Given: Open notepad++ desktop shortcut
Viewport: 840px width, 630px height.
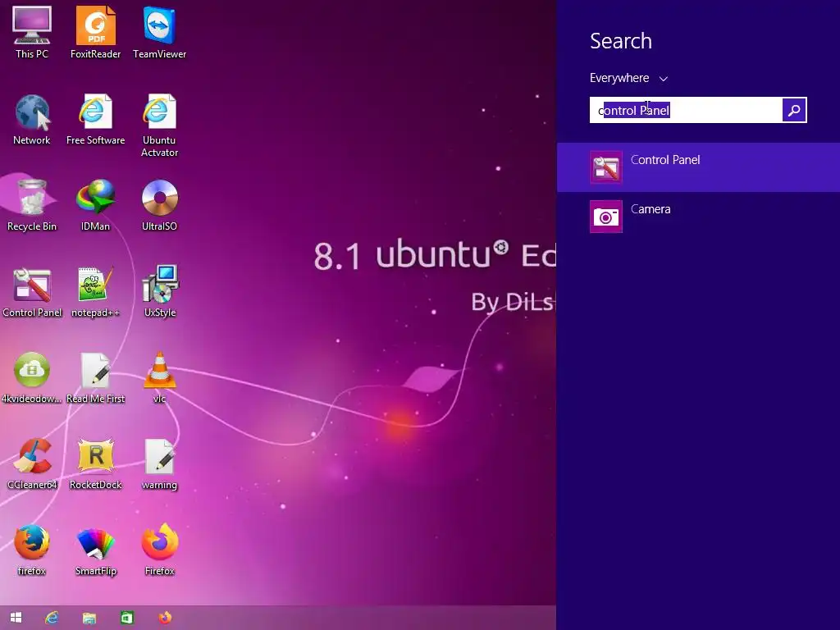Looking at the screenshot, I should tap(95, 291).
